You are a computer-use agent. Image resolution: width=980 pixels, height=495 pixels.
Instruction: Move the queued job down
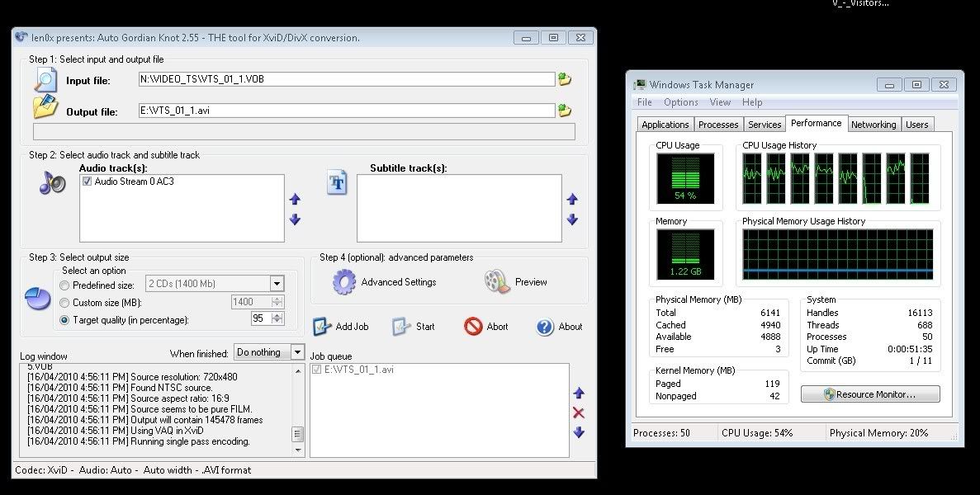coord(579,432)
